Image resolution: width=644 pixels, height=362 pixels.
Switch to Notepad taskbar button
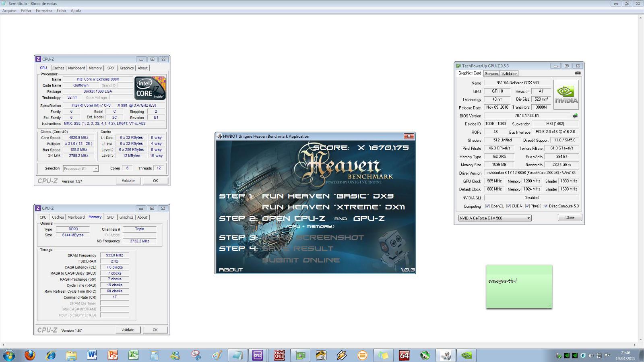[x=237, y=355]
